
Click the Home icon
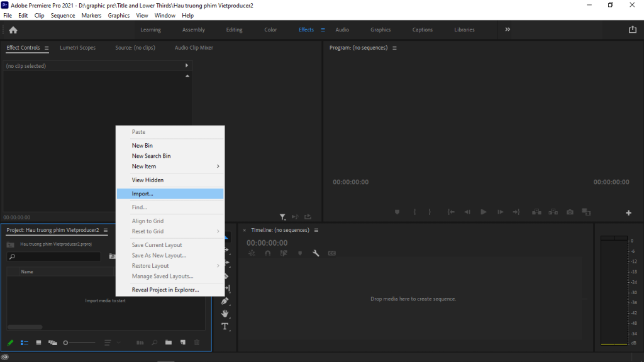point(13,30)
